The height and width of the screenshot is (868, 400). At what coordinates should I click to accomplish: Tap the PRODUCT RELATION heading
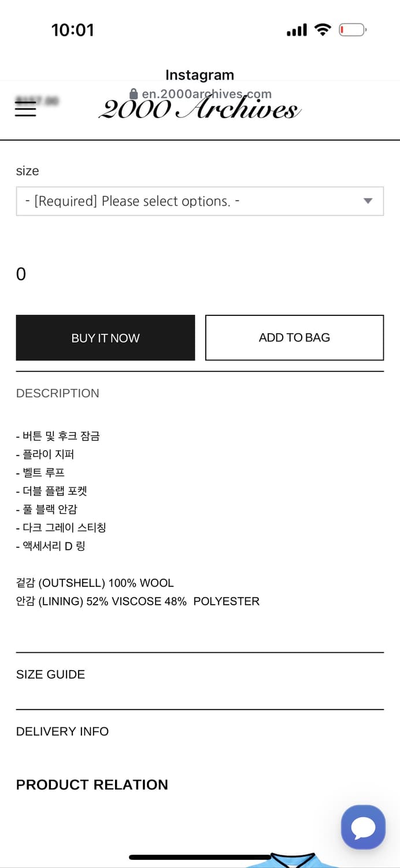(x=92, y=785)
